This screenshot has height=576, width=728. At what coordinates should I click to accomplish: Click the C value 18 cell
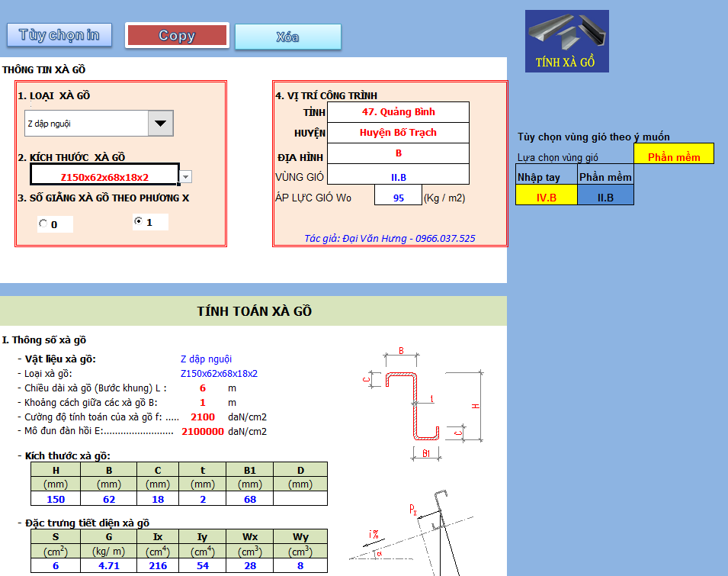click(x=158, y=499)
